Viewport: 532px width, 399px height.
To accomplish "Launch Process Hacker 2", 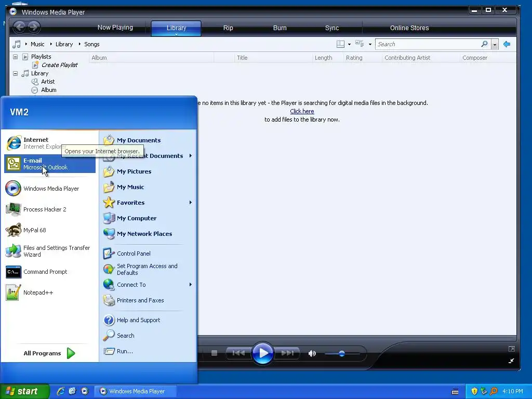I will coord(49,209).
